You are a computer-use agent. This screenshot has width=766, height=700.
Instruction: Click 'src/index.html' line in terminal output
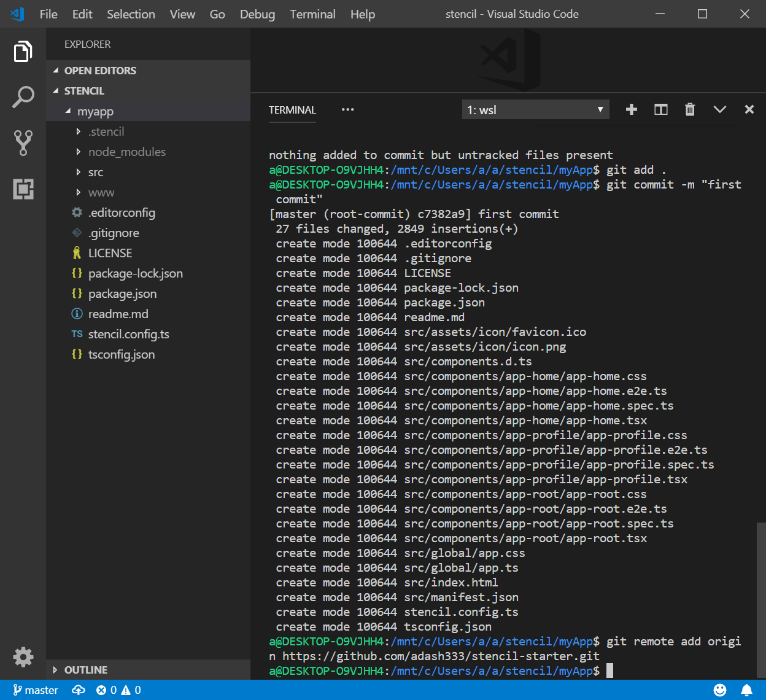(x=451, y=582)
